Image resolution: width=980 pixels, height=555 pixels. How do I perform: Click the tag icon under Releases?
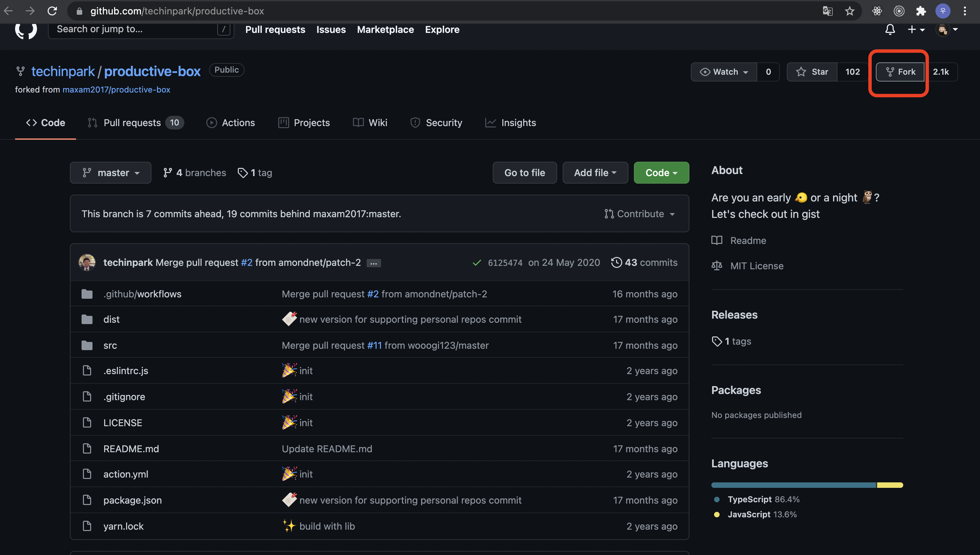click(716, 341)
